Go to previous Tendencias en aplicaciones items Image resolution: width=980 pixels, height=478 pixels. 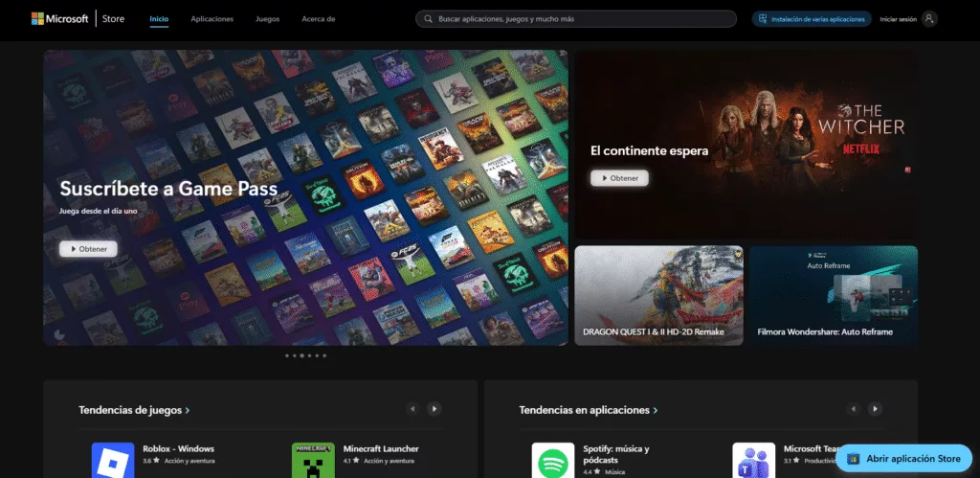853,409
